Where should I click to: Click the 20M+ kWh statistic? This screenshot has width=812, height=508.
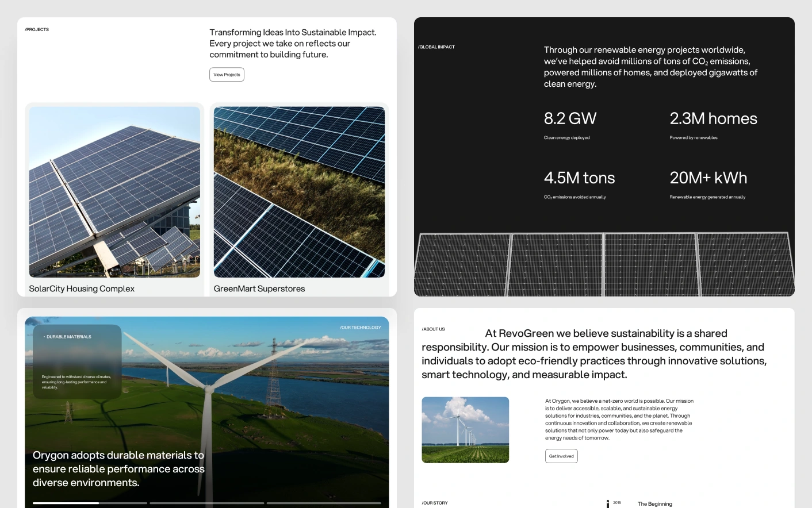coord(708,178)
